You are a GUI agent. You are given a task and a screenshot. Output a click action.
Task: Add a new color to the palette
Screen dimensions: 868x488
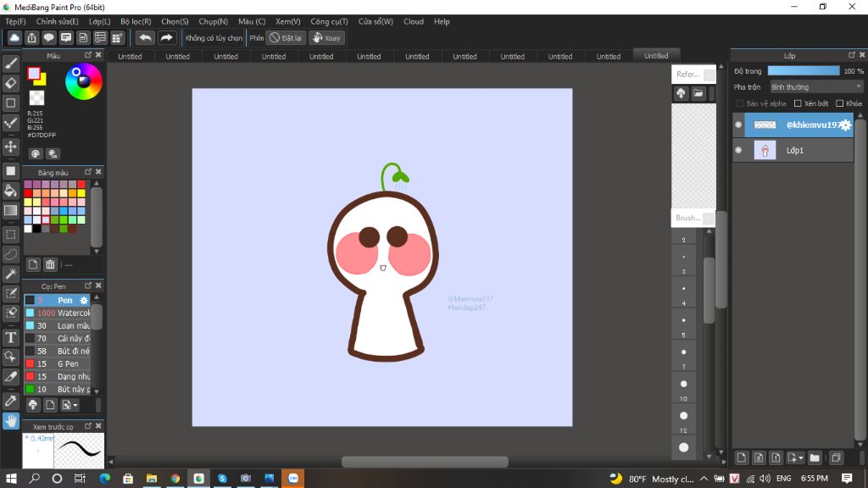tap(33, 264)
